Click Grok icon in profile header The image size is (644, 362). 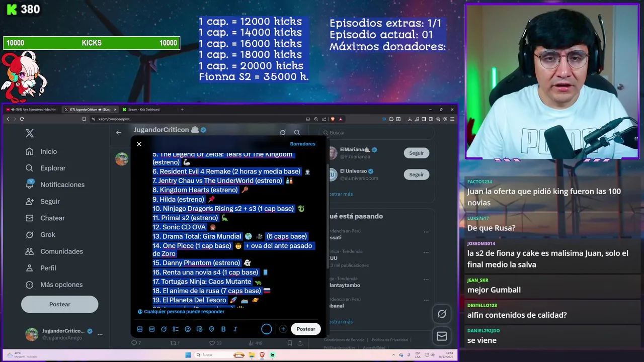[x=283, y=132]
